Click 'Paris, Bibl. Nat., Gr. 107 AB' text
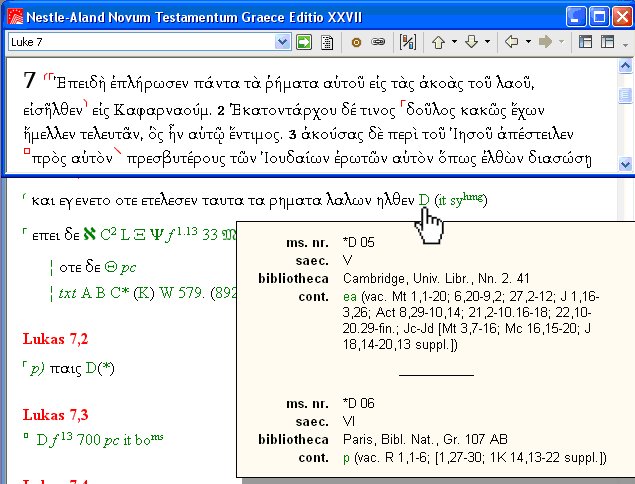635x484 pixels. pos(425,439)
